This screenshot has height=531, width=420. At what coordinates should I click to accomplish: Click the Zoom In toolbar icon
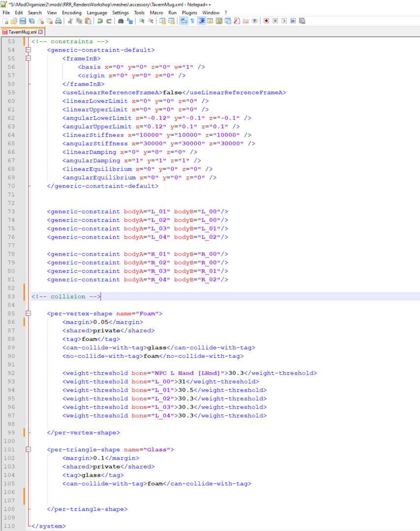142,21
